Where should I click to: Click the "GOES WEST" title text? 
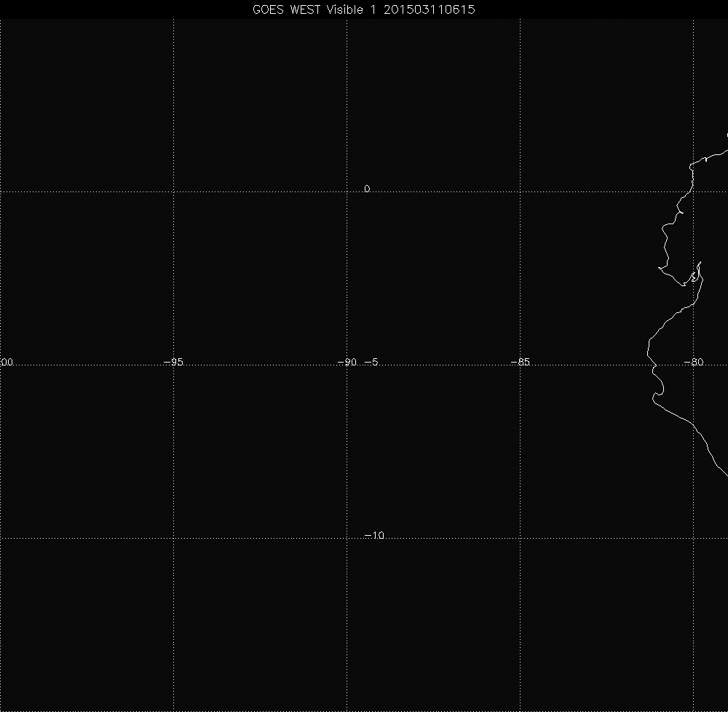coord(286,9)
